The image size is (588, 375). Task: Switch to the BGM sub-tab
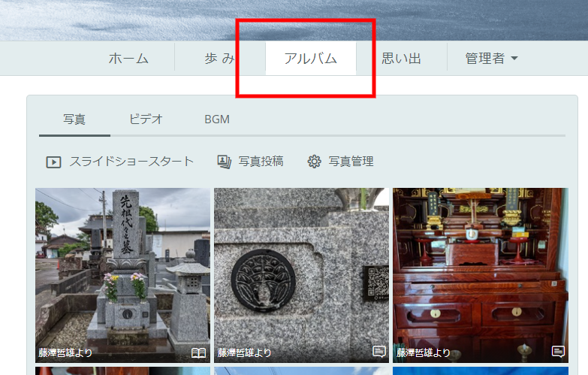pyautogui.click(x=217, y=119)
